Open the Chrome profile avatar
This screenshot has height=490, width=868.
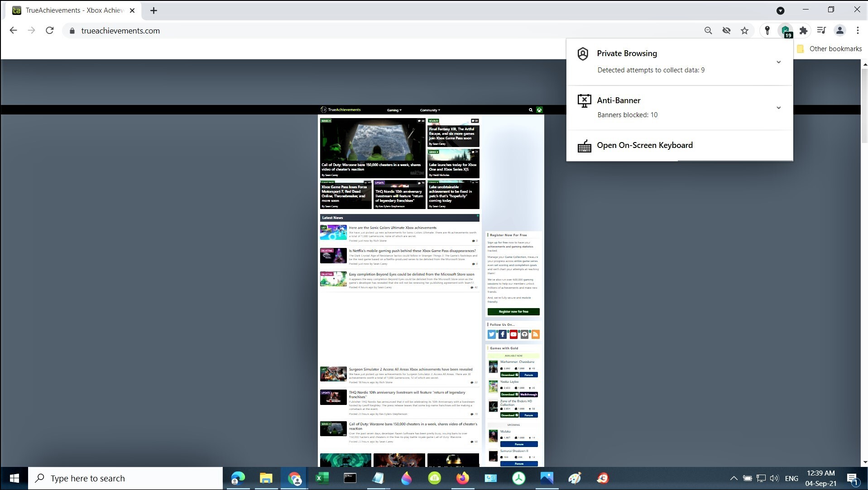[x=839, y=31]
